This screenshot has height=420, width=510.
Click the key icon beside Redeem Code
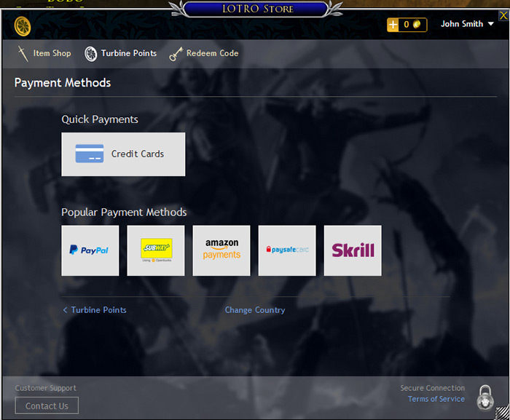click(x=176, y=54)
